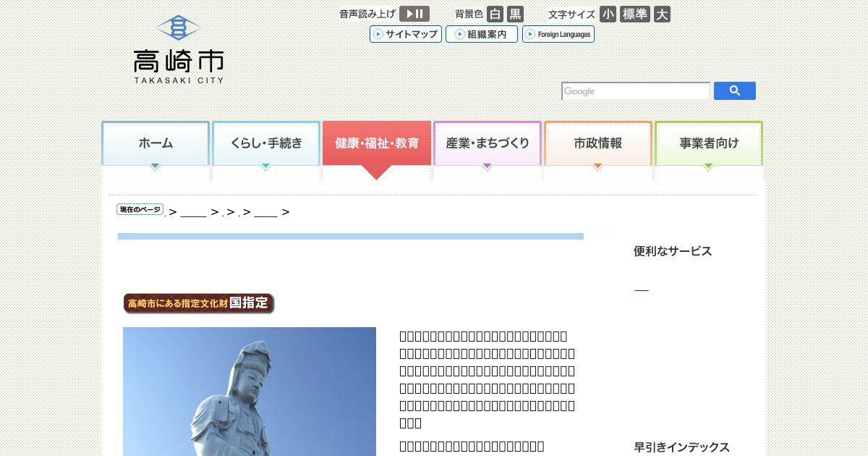Screen dimensions: 868x456
Task: Focus the Google search input field
Action: tap(636, 91)
